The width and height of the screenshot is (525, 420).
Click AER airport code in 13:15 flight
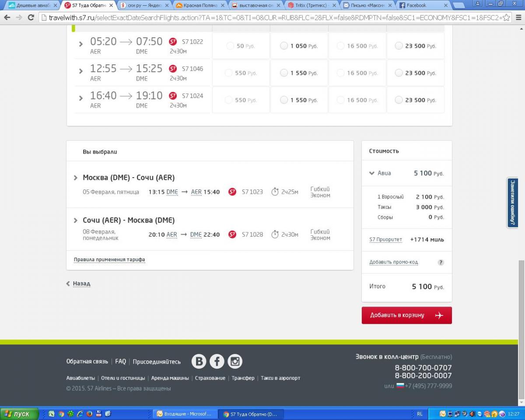196,192
